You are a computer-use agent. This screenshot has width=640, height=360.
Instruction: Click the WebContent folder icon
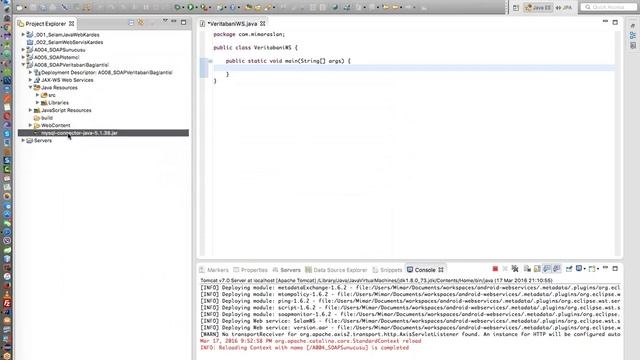pyautogui.click(x=37, y=125)
